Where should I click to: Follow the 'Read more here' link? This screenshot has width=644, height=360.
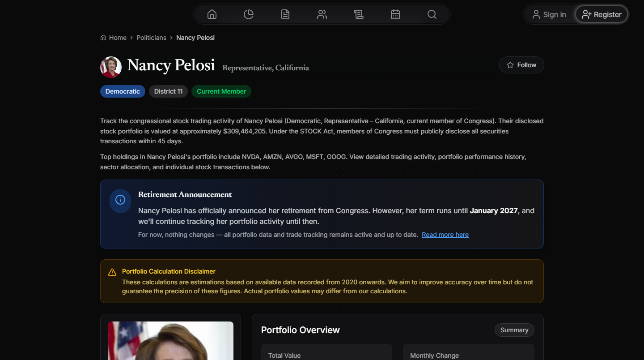pyautogui.click(x=445, y=235)
